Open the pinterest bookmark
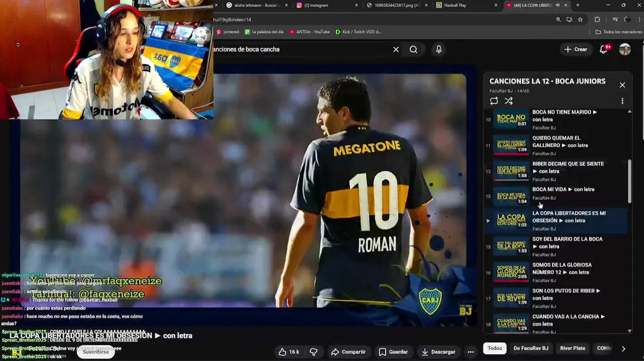The width and height of the screenshot is (644, 361). [227, 32]
